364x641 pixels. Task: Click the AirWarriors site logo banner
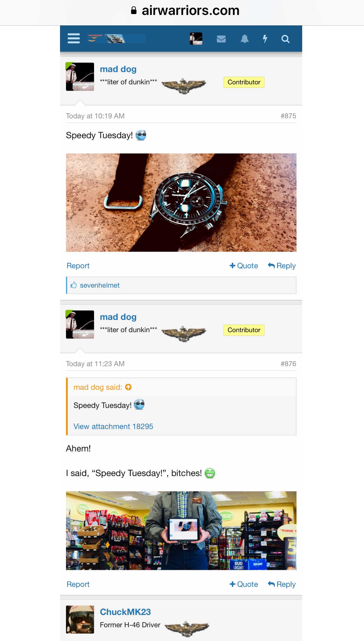click(x=116, y=39)
